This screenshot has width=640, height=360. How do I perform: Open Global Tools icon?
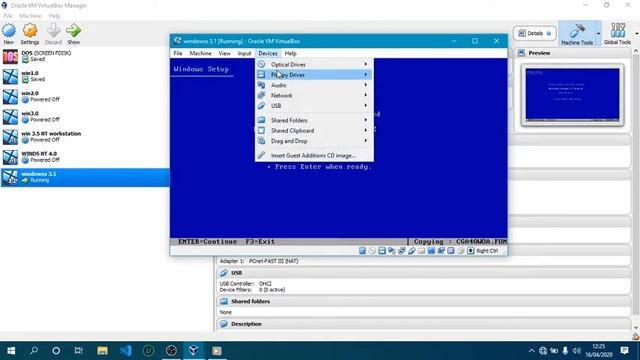click(x=618, y=31)
